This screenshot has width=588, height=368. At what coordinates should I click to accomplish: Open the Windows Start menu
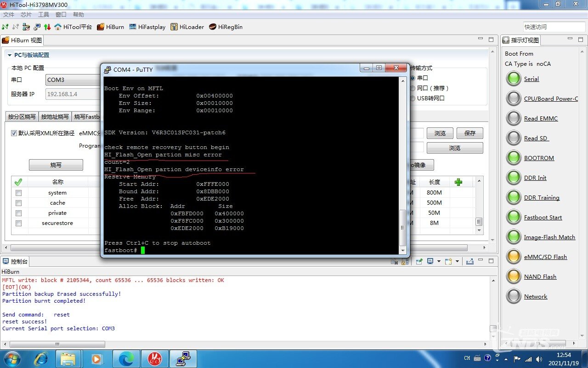[x=11, y=358]
